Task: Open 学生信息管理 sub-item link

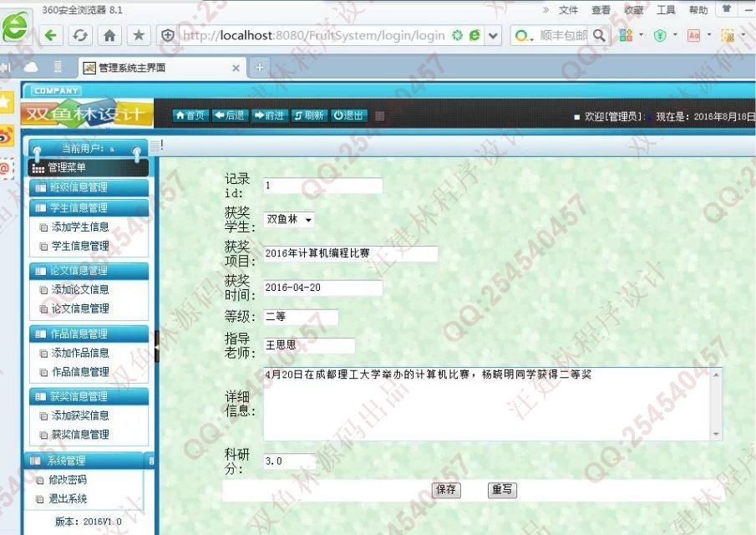Action: click(x=80, y=246)
